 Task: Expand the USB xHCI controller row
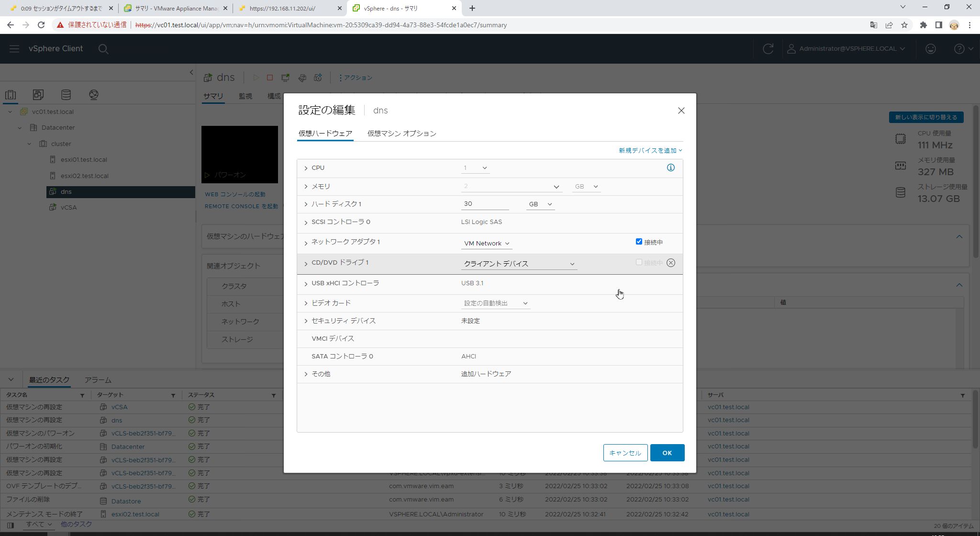pyautogui.click(x=306, y=284)
